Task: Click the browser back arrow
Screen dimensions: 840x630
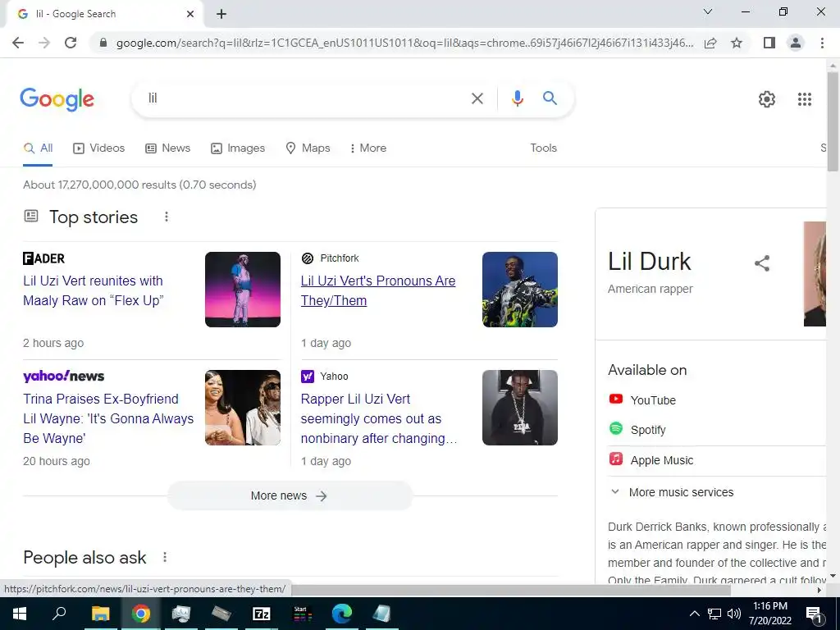Action: coord(18,43)
